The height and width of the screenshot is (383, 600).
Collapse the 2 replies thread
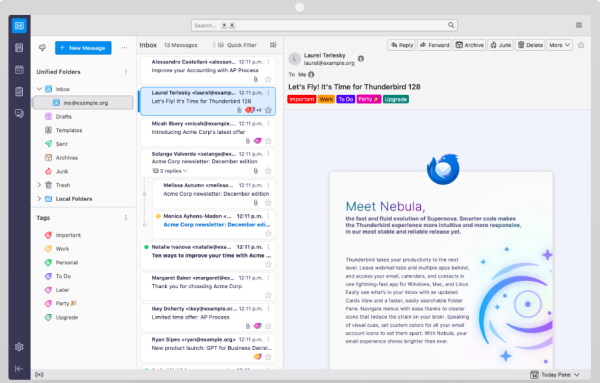[x=170, y=171]
